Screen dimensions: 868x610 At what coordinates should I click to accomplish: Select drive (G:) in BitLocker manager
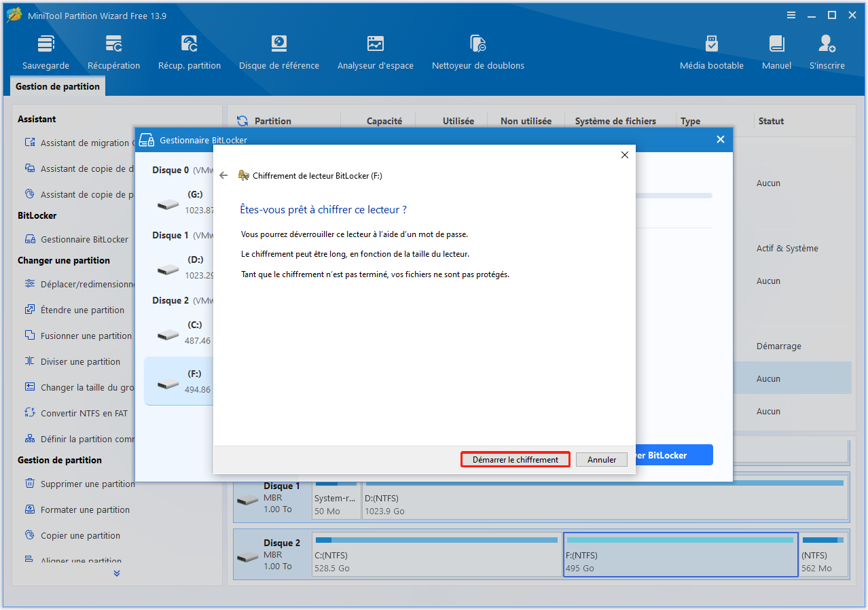coord(178,202)
